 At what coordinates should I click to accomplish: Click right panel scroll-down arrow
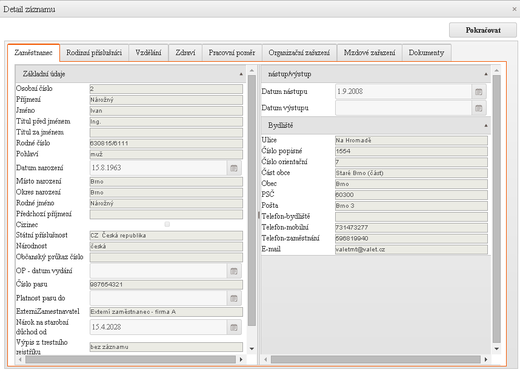[x=497, y=349]
